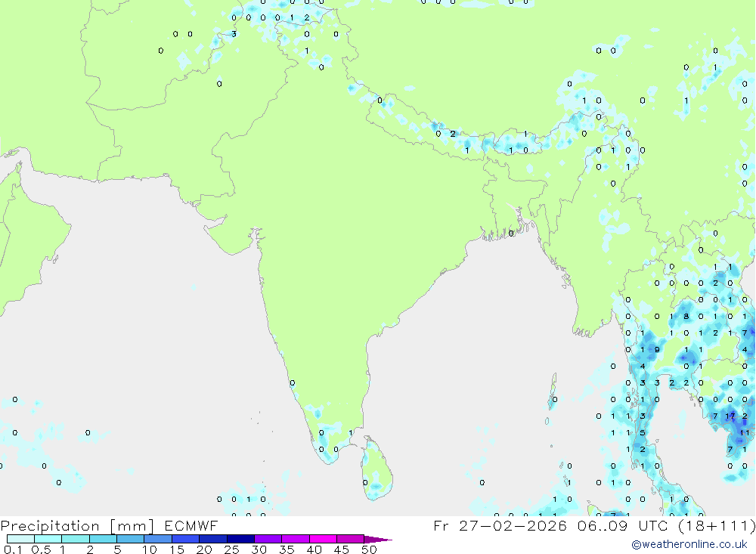The height and width of the screenshot is (554, 756).
Task: Click the legend value '0.1'
Action: pyautogui.click(x=13, y=549)
